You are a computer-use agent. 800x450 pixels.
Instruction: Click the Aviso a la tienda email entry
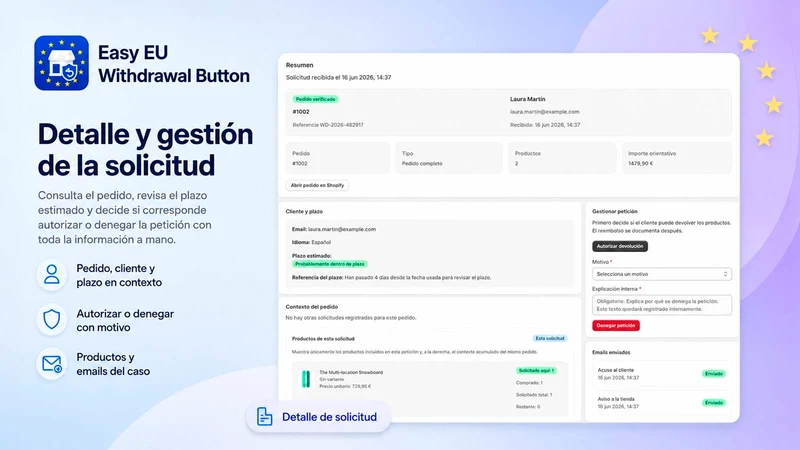[x=662, y=403]
